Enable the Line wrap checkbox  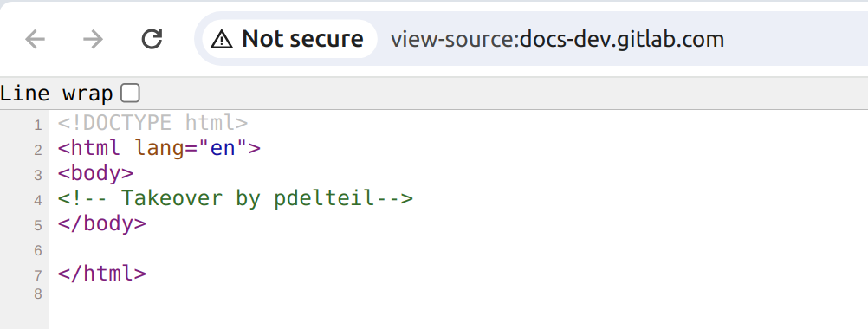131,94
